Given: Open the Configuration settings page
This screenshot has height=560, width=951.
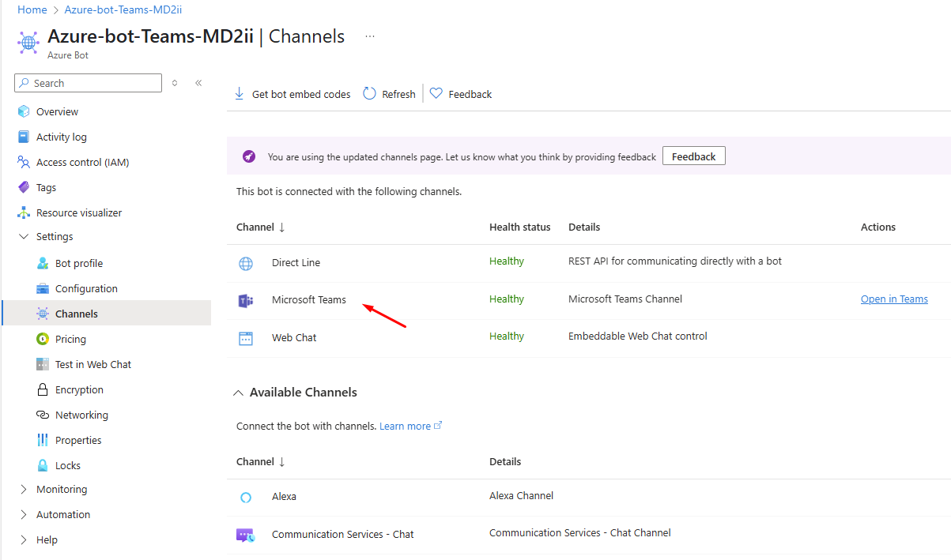Looking at the screenshot, I should (86, 289).
